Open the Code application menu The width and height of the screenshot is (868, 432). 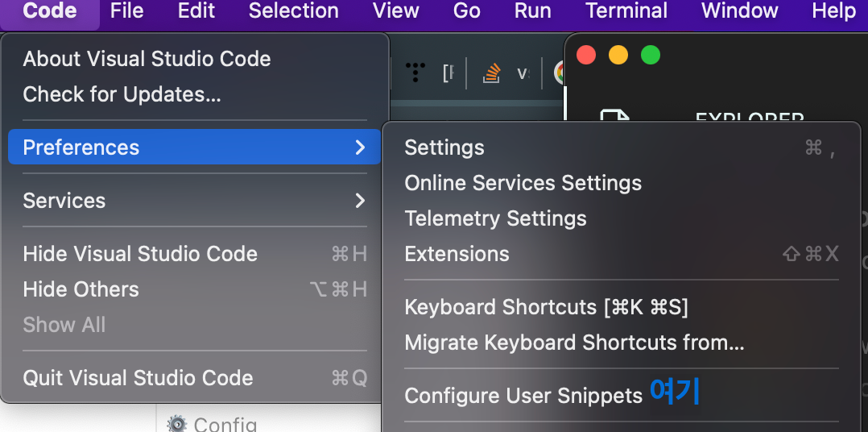(x=50, y=10)
